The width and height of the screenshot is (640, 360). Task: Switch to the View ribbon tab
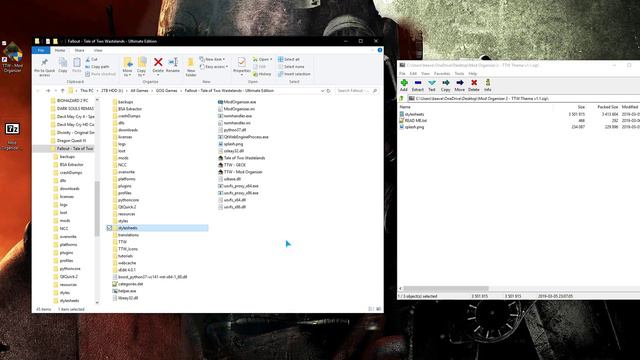pos(98,50)
